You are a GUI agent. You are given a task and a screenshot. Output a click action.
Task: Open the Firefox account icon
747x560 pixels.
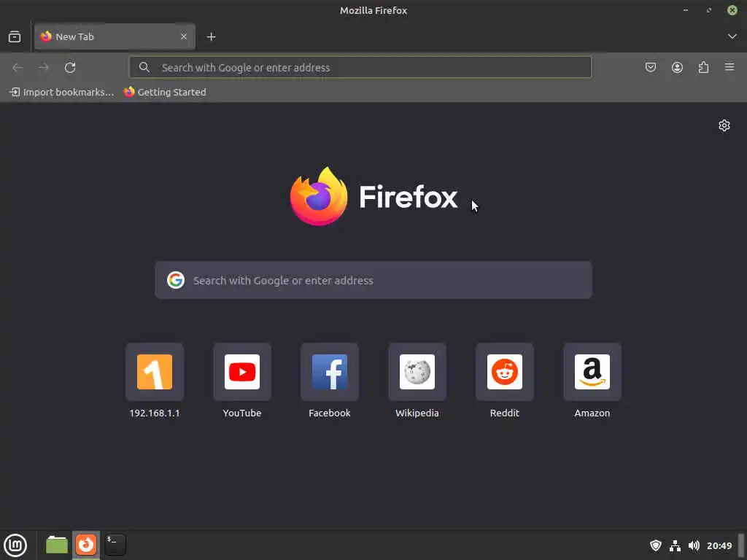[x=677, y=67]
